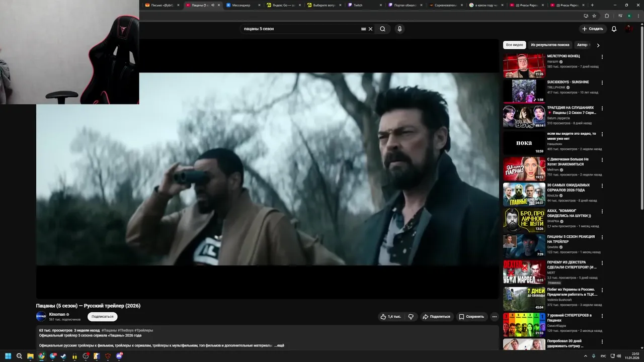The image size is (644, 362).
Task: Click the #Пацаны hashtag link
Action: [109, 330]
